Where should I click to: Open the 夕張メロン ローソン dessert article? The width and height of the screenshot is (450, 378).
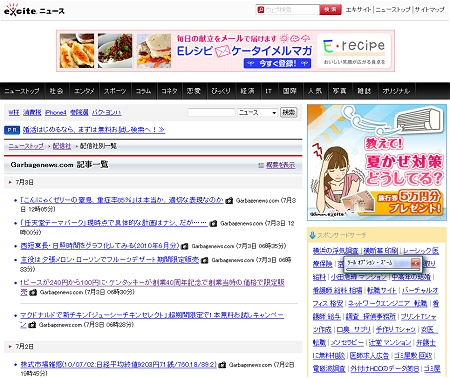pyautogui.click(x=110, y=259)
